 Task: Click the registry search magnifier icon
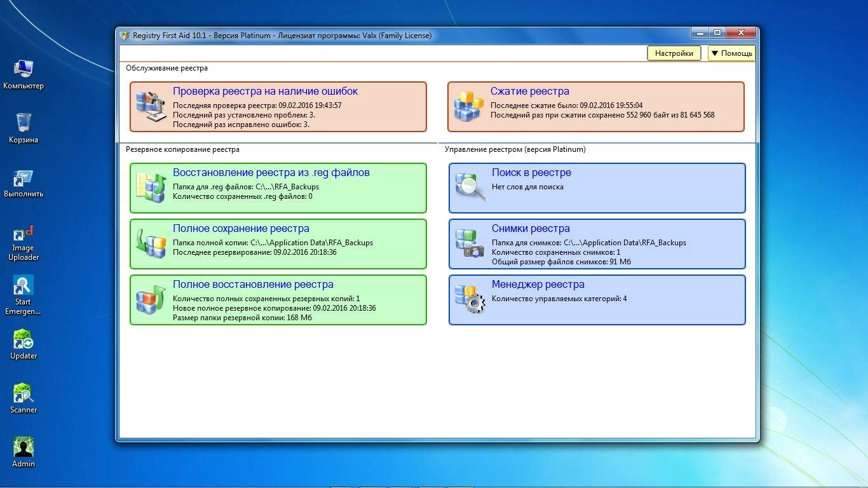click(x=470, y=188)
